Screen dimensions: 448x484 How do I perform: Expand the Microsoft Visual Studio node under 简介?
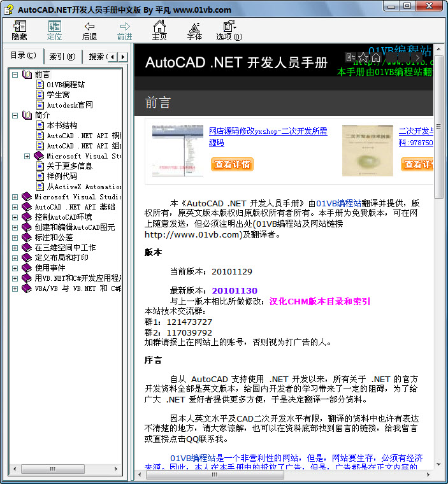point(27,156)
